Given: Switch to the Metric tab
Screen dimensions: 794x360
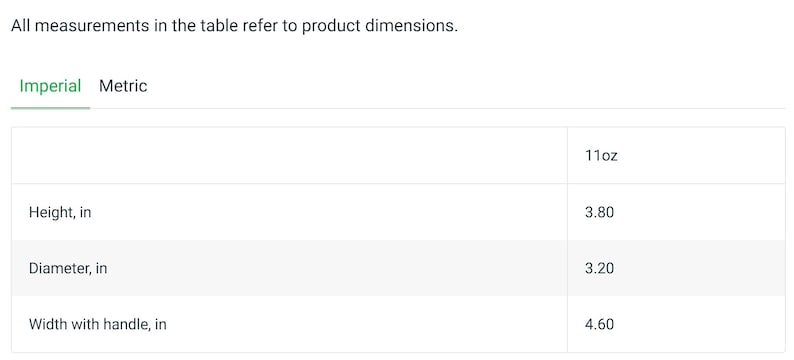Looking at the screenshot, I should tap(123, 86).
